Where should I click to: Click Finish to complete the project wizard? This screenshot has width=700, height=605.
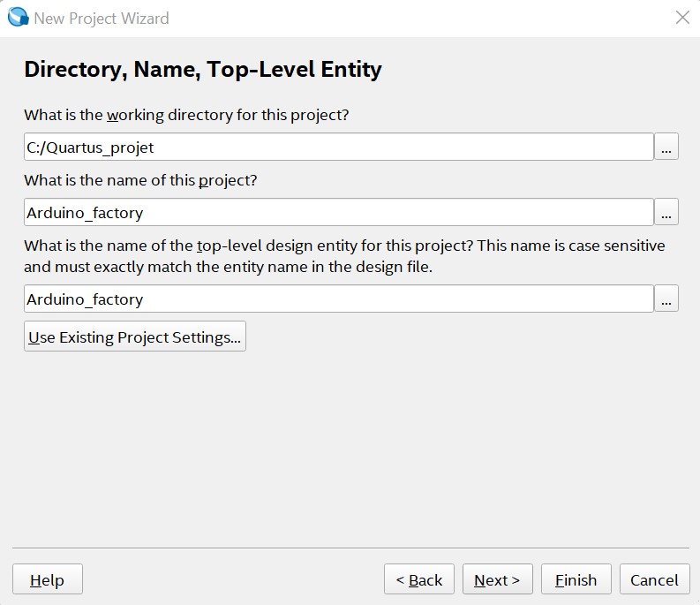point(576,580)
